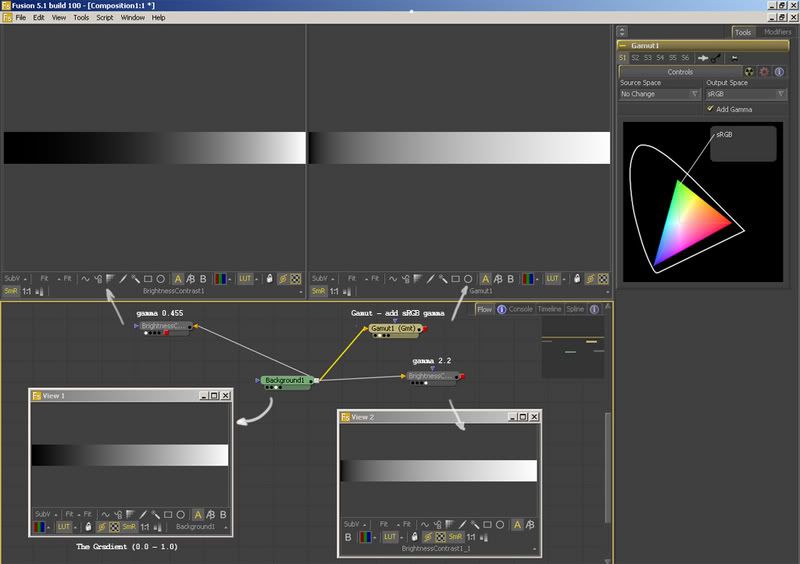Toggle LUT in View 2 window
Image resolution: width=800 pixels, height=564 pixels.
pyautogui.click(x=389, y=537)
